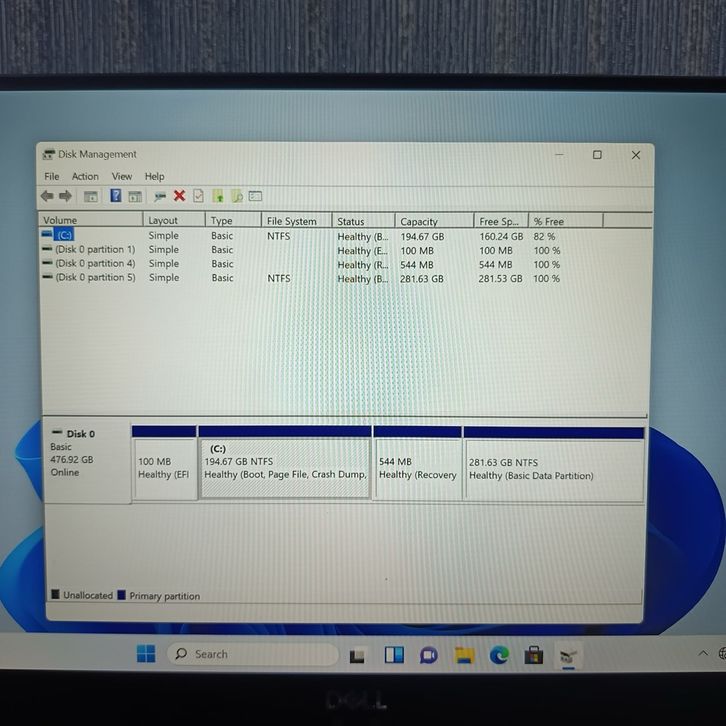Image resolution: width=726 pixels, height=726 pixels.
Task: Open File Explorer from the taskbar
Action: pos(464,655)
